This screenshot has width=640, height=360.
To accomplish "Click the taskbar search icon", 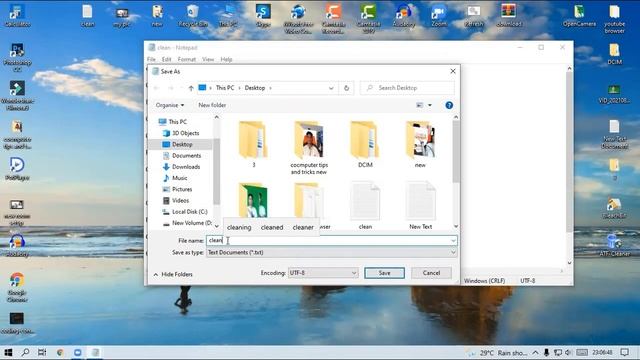I will click(x=25, y=352).
